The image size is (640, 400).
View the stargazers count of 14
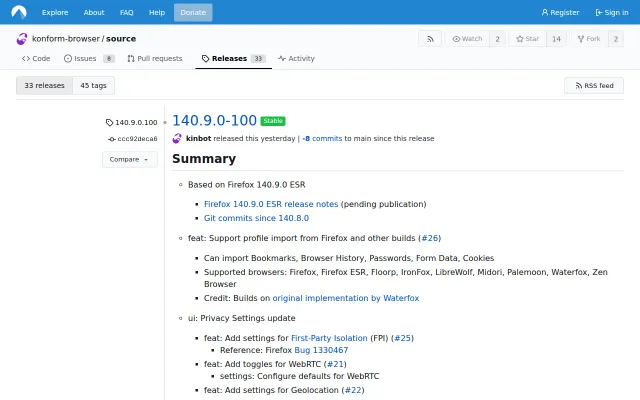click(x=556, y=39)
